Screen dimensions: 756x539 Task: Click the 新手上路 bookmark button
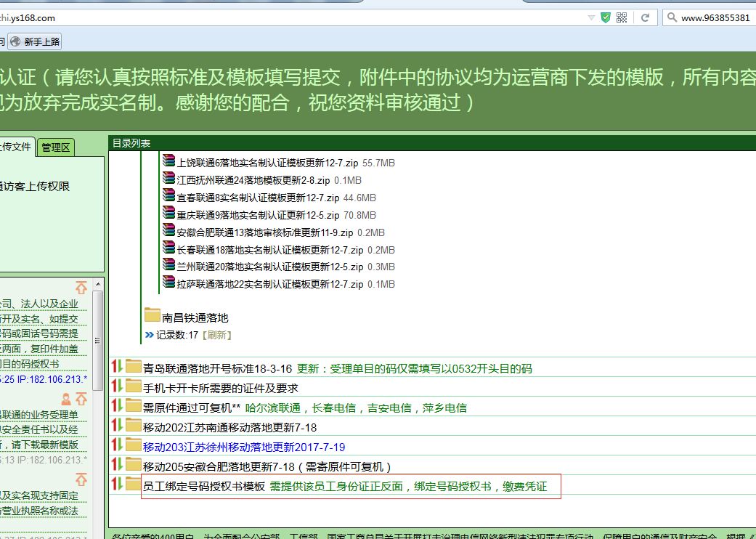[35, 42]
